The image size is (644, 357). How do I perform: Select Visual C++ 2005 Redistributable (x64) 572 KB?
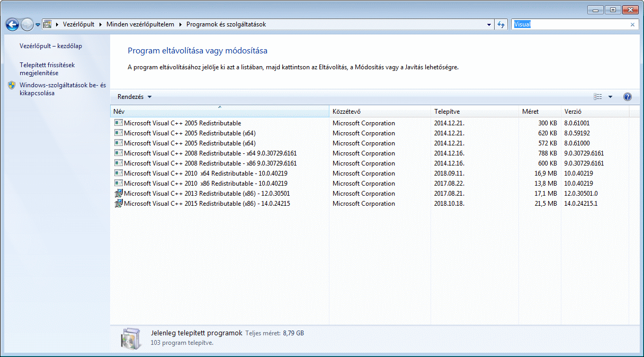371,143
